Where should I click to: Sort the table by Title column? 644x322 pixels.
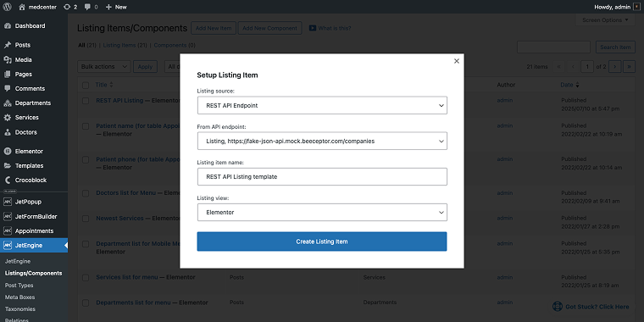(x=104, y=85)
